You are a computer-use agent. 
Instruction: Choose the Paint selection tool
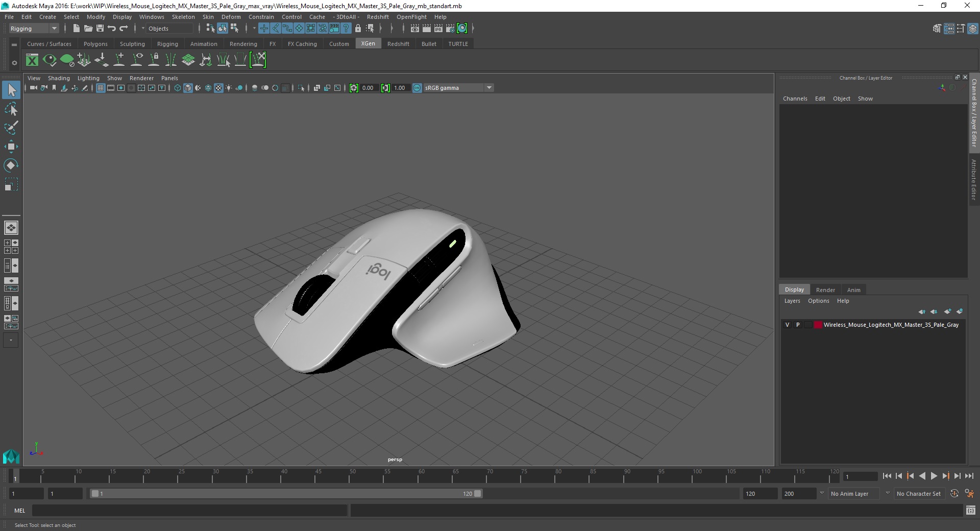click(11, 128)
